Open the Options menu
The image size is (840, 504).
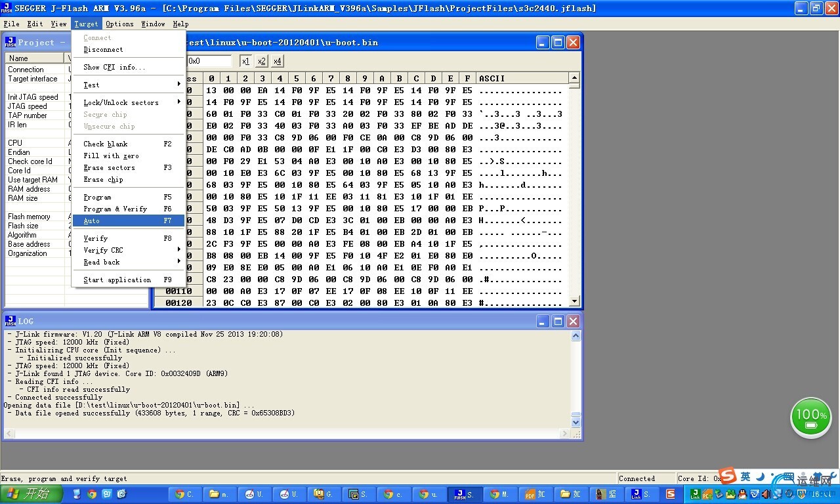119,24
